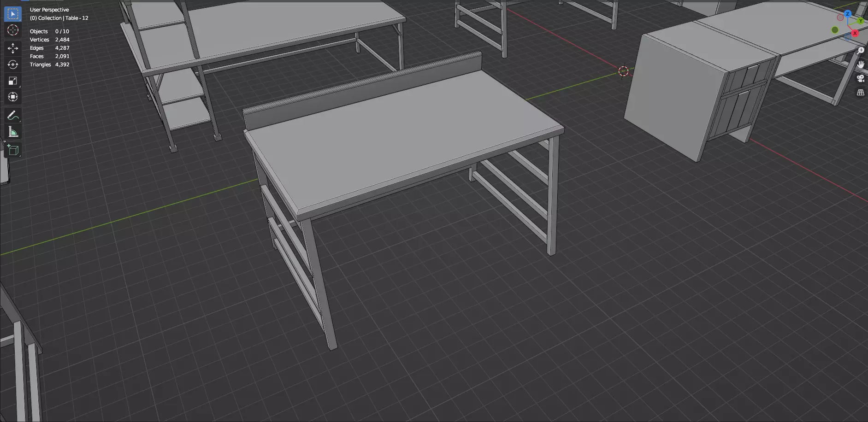Click the '(0) Collection | Table - 12' text

click(59, 18)
